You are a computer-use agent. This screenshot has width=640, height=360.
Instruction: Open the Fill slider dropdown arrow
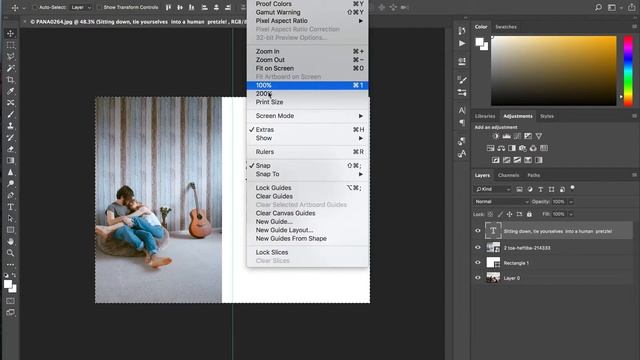[571, 214]
